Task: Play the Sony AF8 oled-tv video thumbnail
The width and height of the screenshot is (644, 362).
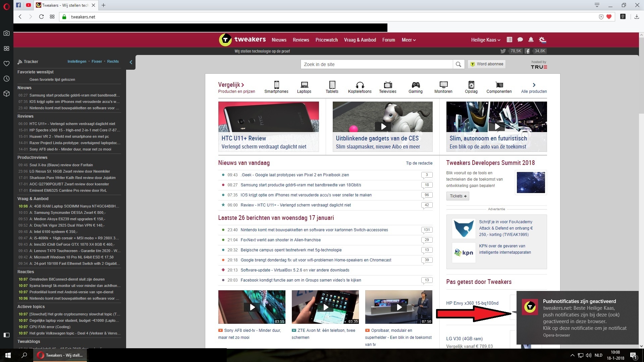Action: coord(252,307)
